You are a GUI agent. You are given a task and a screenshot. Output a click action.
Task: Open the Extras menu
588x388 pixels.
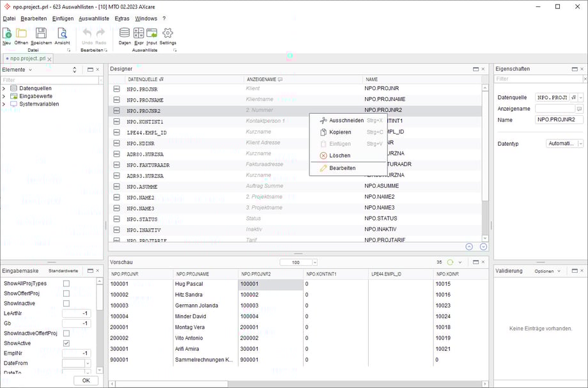[122, 19]
